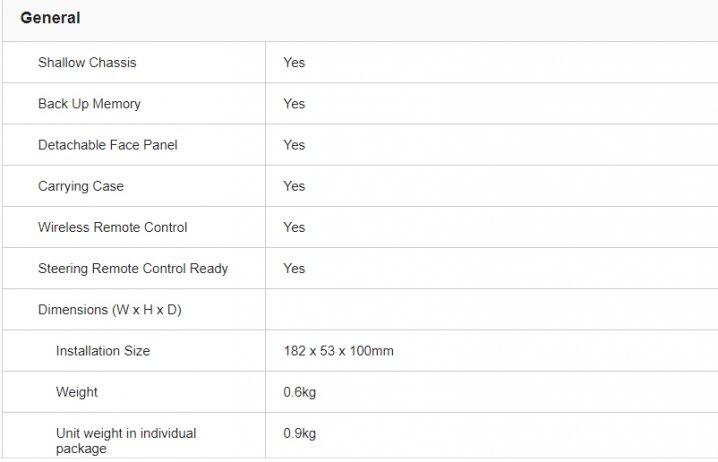Select the Back Up Memory label

click(x=89, y=104)
